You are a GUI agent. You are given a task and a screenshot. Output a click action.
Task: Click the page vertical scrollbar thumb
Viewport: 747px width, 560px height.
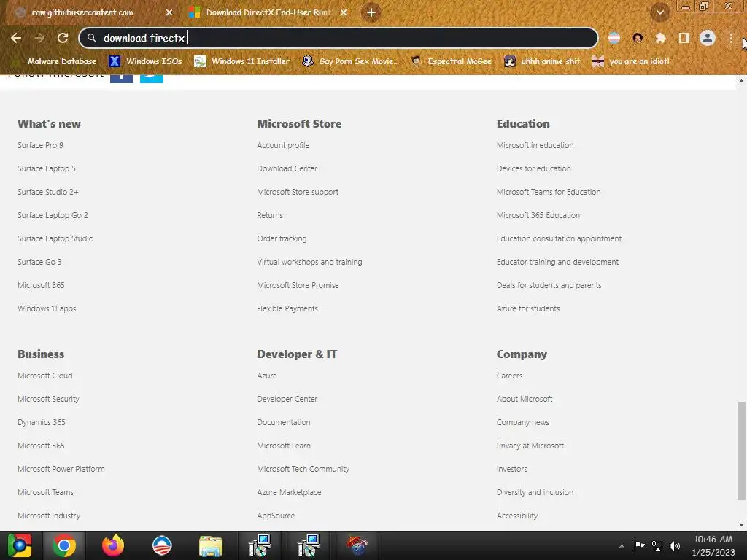pos(741,451)
